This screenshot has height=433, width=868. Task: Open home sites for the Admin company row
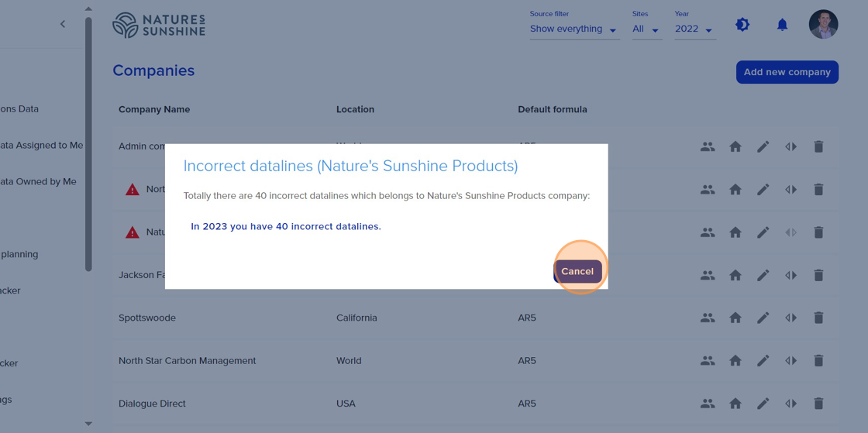click(735, 146)
